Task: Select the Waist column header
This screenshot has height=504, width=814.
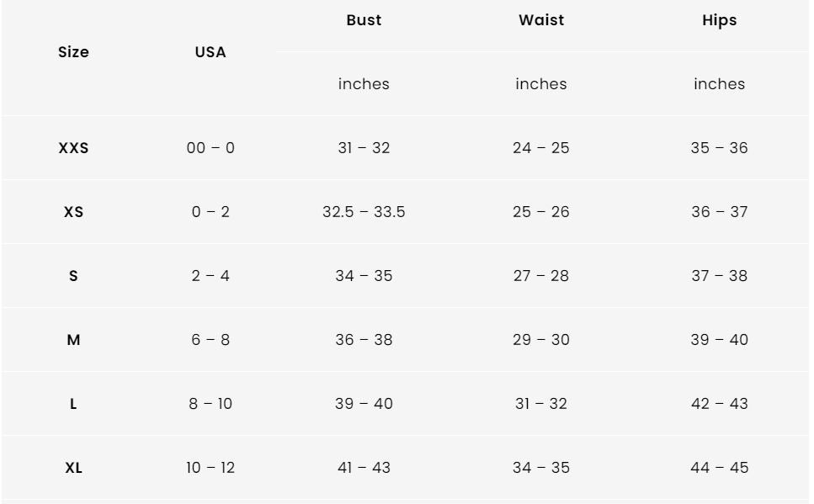Action: tap(541, 20)
